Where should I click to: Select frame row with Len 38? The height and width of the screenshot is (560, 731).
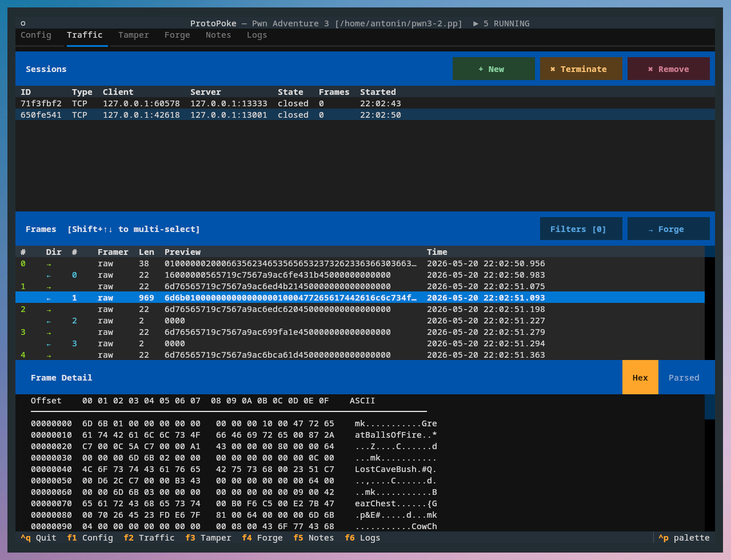click(360, 263)
